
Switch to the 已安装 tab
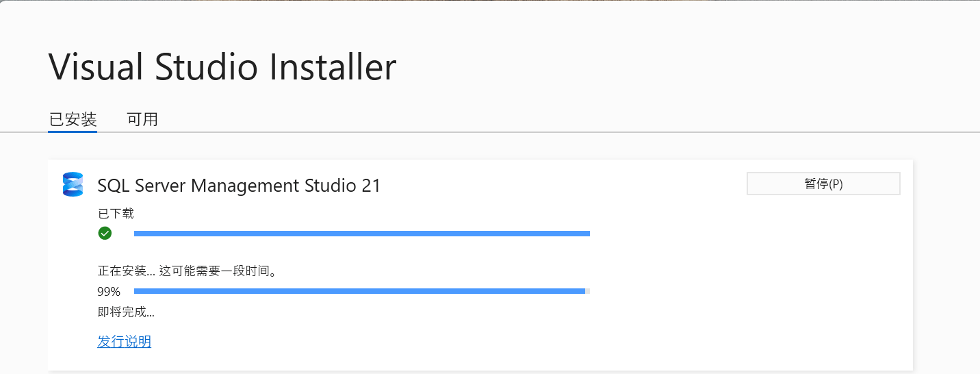(73, 119)
